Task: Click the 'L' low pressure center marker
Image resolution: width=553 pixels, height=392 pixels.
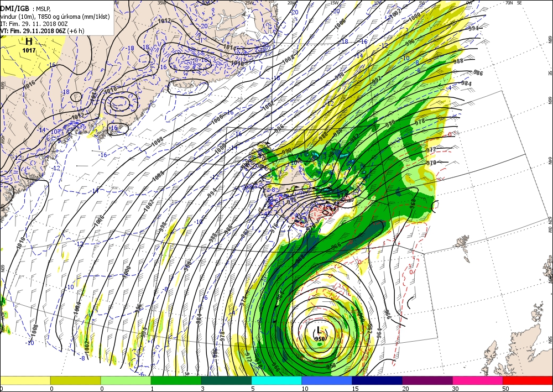Action: (x=319, y=330)
